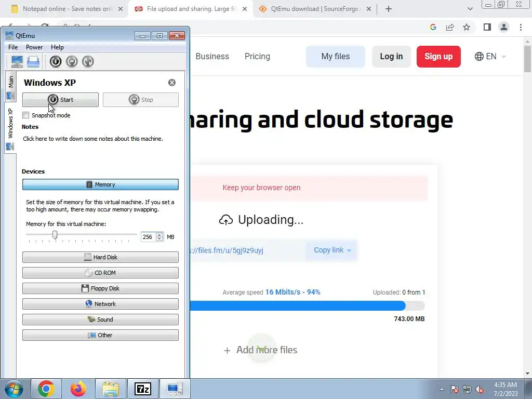
Task: Expand the Floppy Disk section
Action: [x=100, y=288]
